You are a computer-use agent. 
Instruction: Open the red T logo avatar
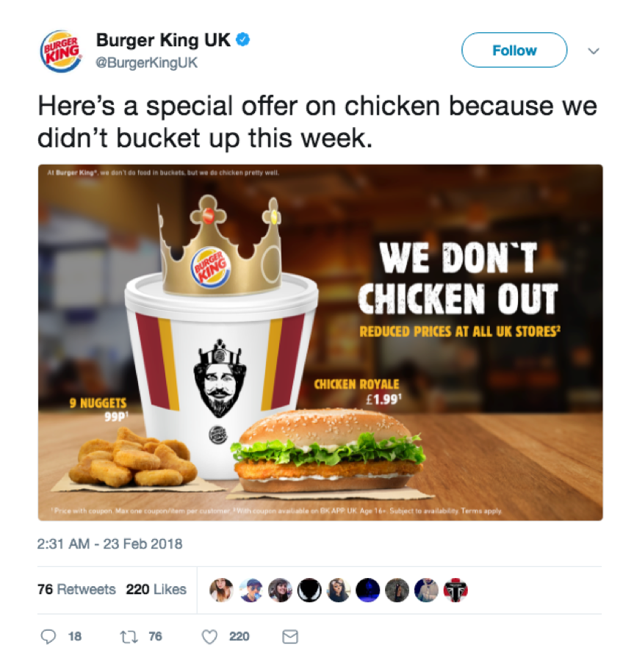coord(455,590)
